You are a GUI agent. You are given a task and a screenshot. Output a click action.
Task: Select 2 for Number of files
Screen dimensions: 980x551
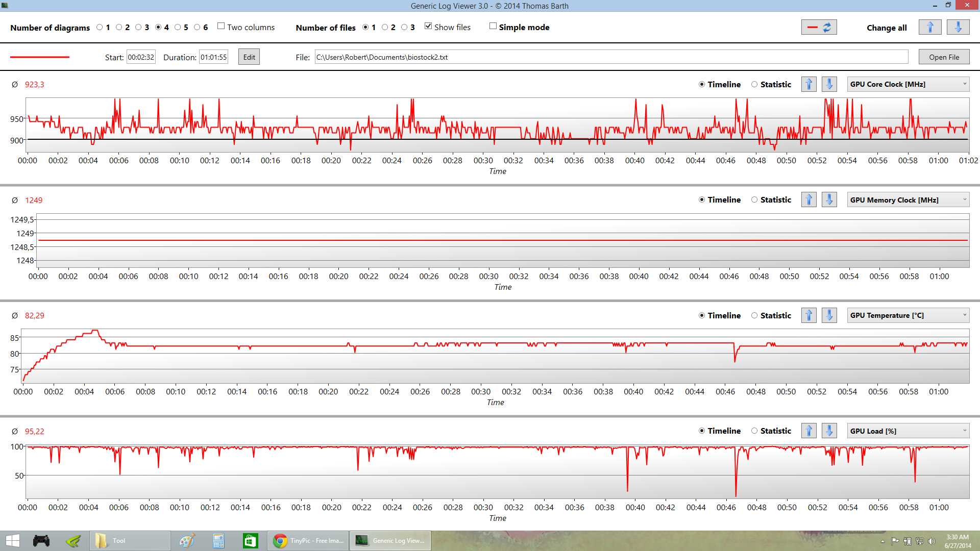point(385,28)
